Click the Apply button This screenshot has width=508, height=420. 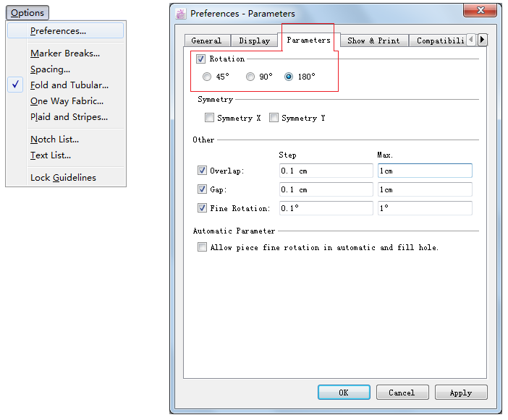click(460, 393)
